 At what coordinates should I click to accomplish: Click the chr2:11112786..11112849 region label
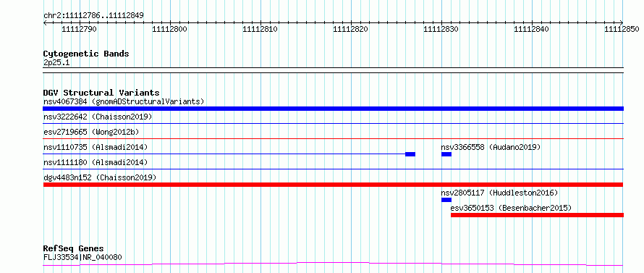click(x=93, y=16)
